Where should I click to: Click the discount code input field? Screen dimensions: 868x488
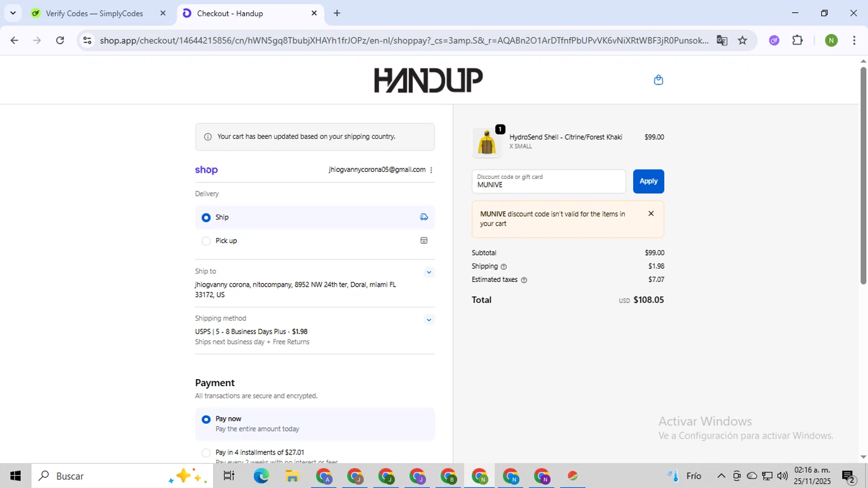pyautogui.click(x=549, y=181)
